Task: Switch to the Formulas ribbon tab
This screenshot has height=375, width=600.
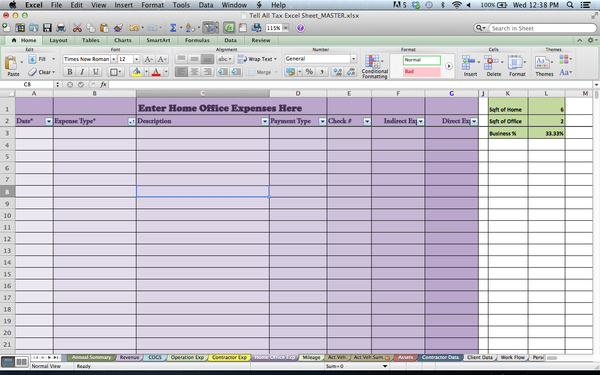Action: point(197,40)
